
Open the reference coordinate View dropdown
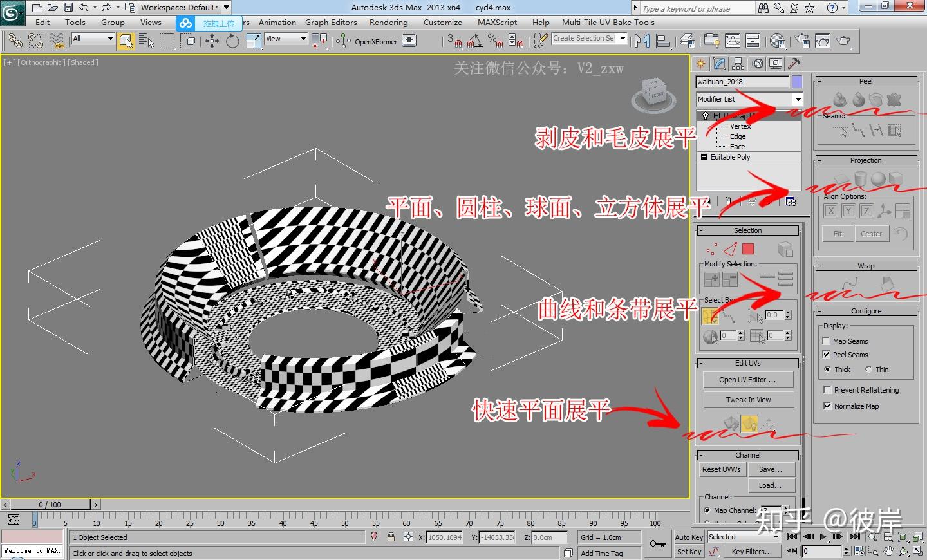[286, 39]
